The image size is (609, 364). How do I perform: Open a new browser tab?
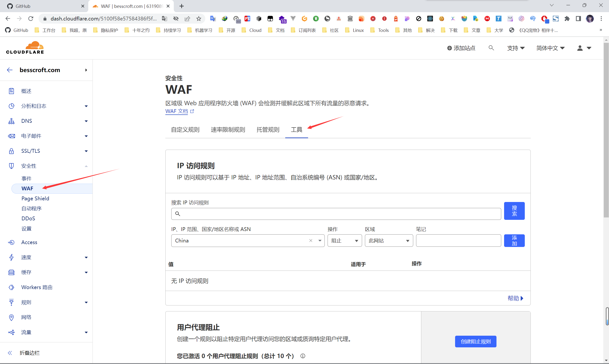click(182, 6)
